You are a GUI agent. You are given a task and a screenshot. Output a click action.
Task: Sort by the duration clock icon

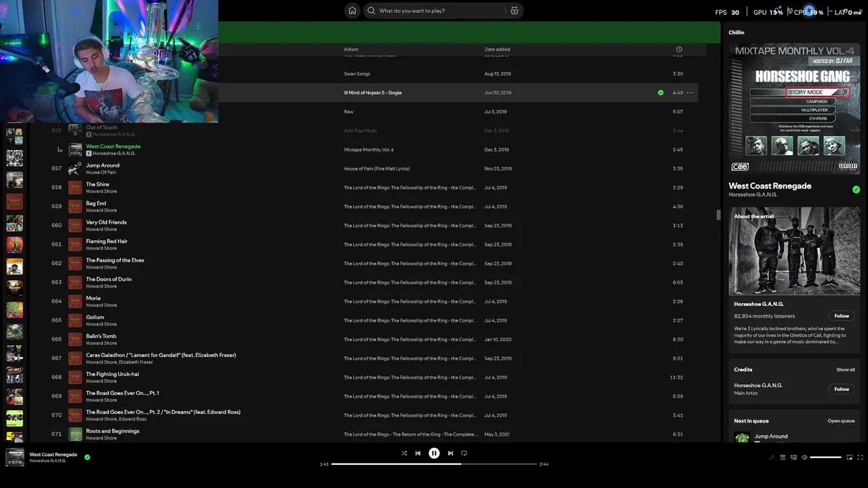click(679, 49)
